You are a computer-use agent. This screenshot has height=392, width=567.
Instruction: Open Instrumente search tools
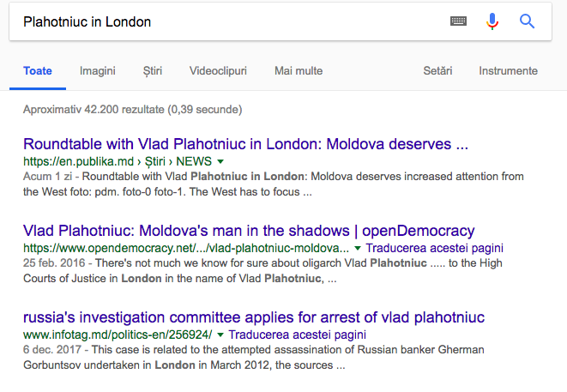(x=508, y=71)
